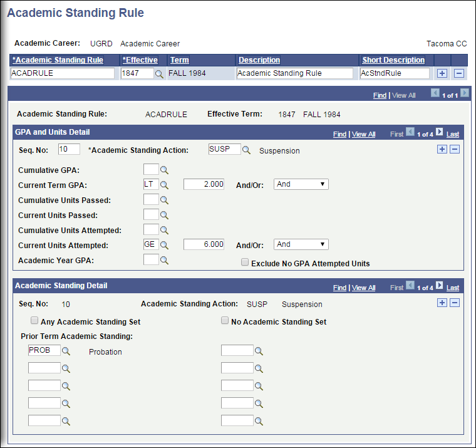This screenshot has width=476, height=448.
Task: Click View All in Academic Standing Detail
Action: tap(364, 288)
